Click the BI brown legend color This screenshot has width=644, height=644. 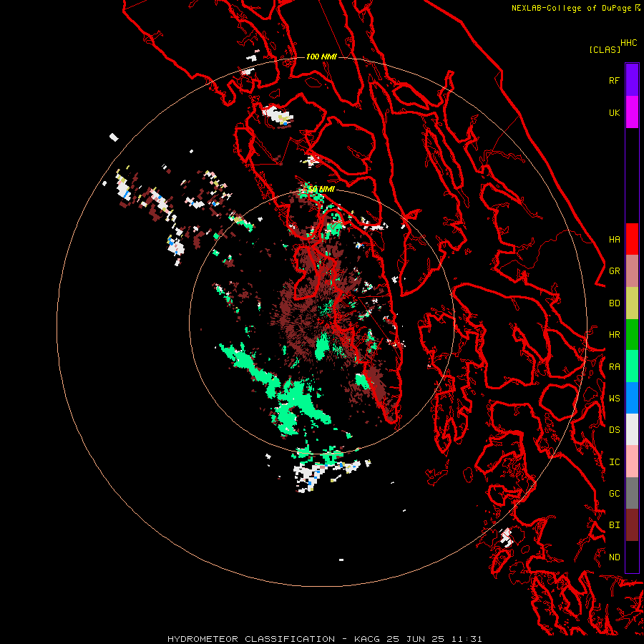point(632,525)
